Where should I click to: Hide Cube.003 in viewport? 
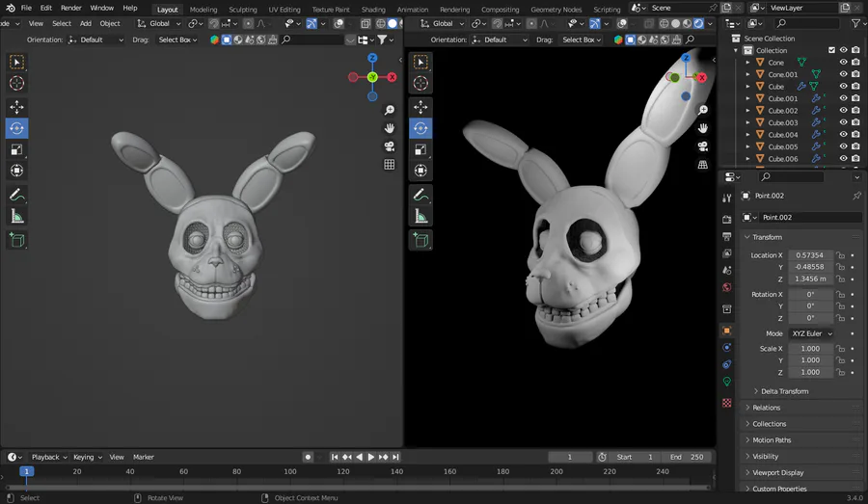click(x=844, y=122)
